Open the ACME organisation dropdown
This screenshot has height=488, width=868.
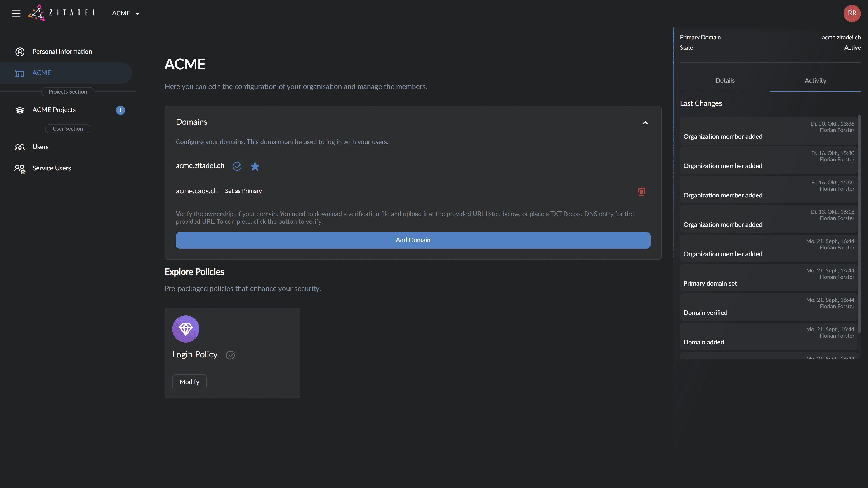126,13
